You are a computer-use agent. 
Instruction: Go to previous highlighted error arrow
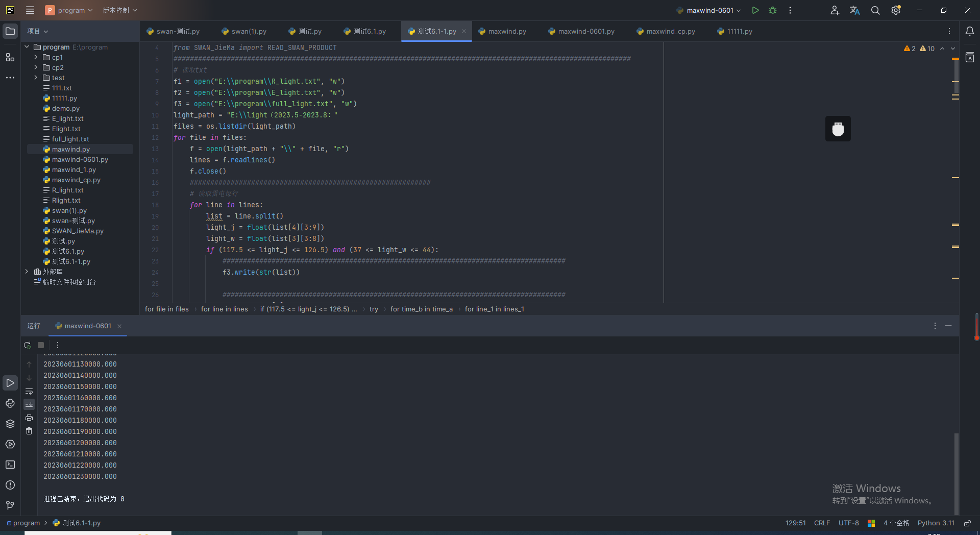(942, 48)
